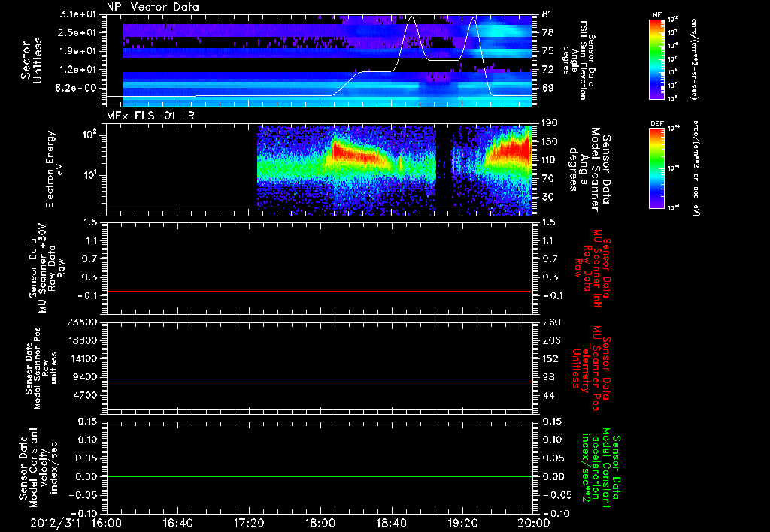
Task: Select the 'MEx ELS-01 LR' panel title
Action: [150, 116]
